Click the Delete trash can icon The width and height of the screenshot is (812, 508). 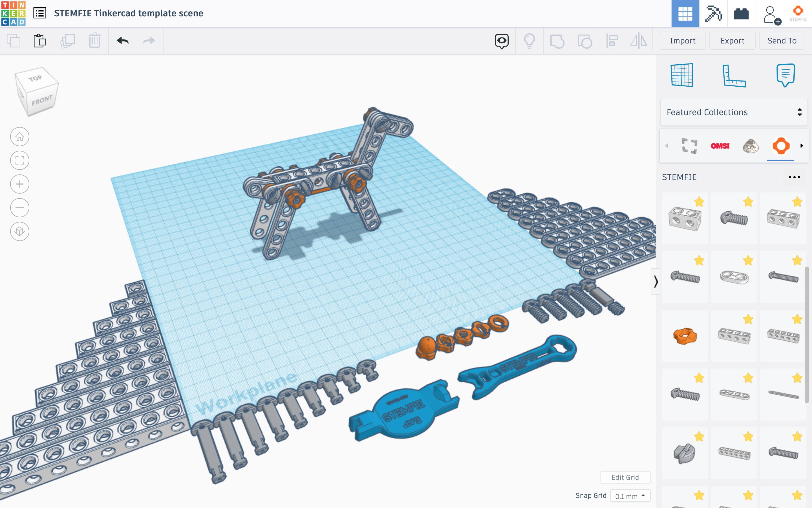(95, 41)
